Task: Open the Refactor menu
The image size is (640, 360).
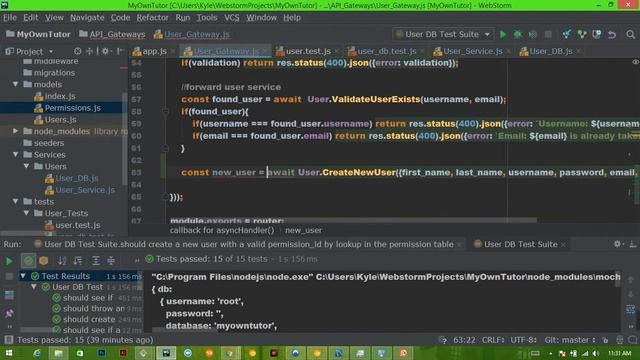Action: coord(152,18)
